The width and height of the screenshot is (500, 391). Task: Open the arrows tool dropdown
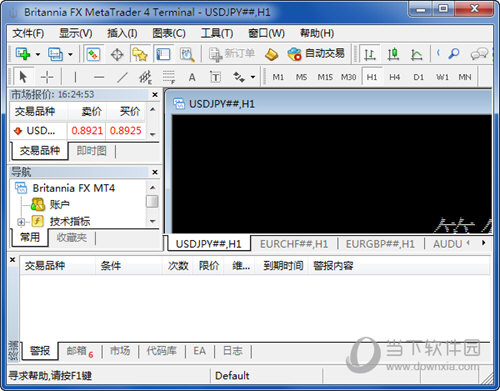click(x=253, y=77)
